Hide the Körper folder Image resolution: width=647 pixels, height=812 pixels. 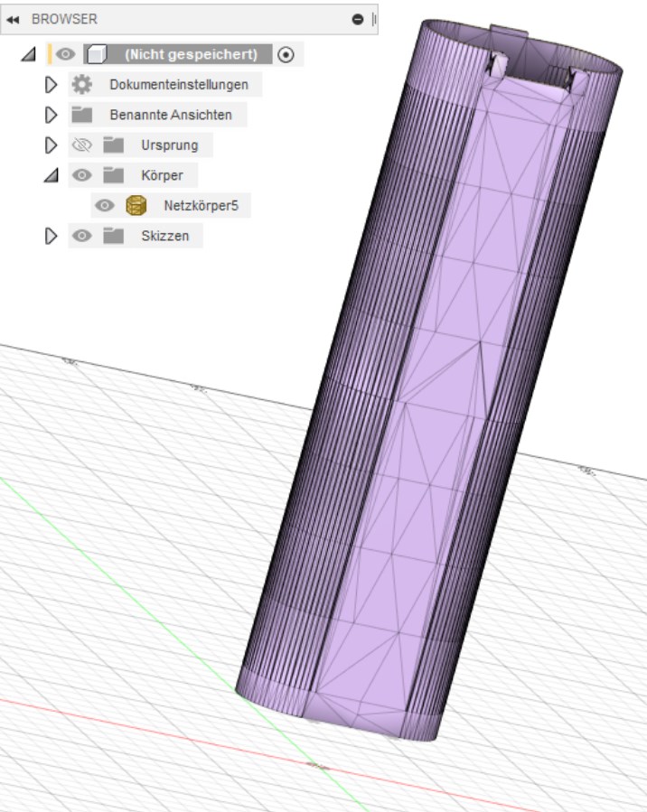pyautogui.click(x=82, y=175)
